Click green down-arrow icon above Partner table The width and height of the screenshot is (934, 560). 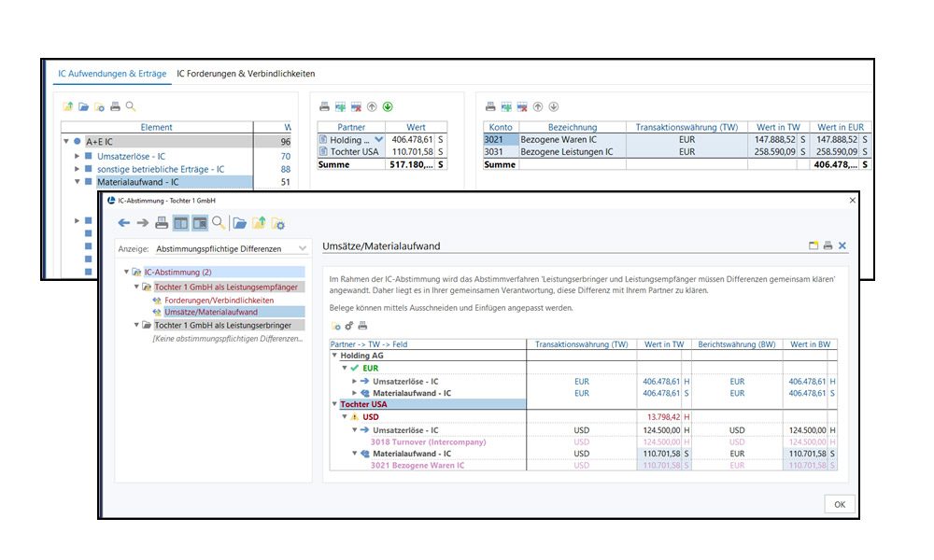point(388,107)
